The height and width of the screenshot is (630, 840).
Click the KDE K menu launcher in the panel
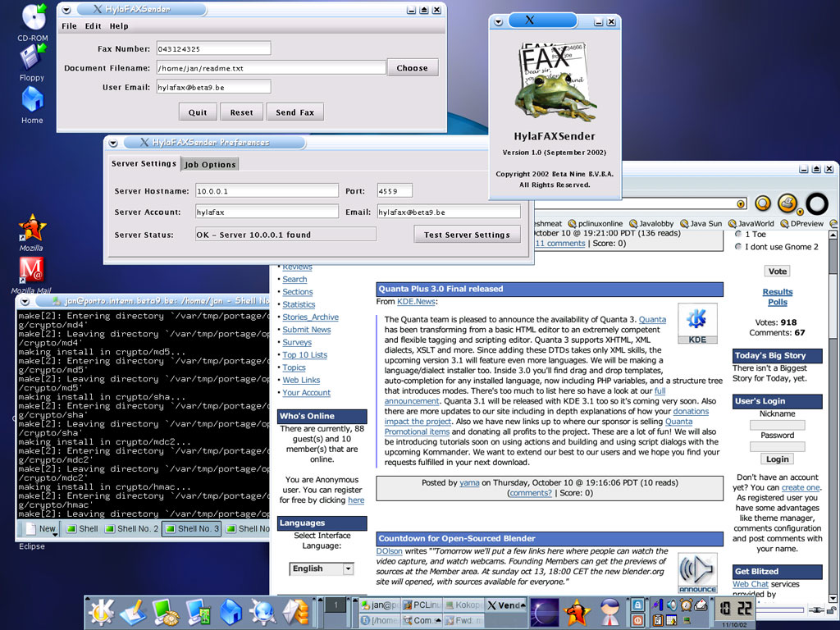tap(101, 611)
